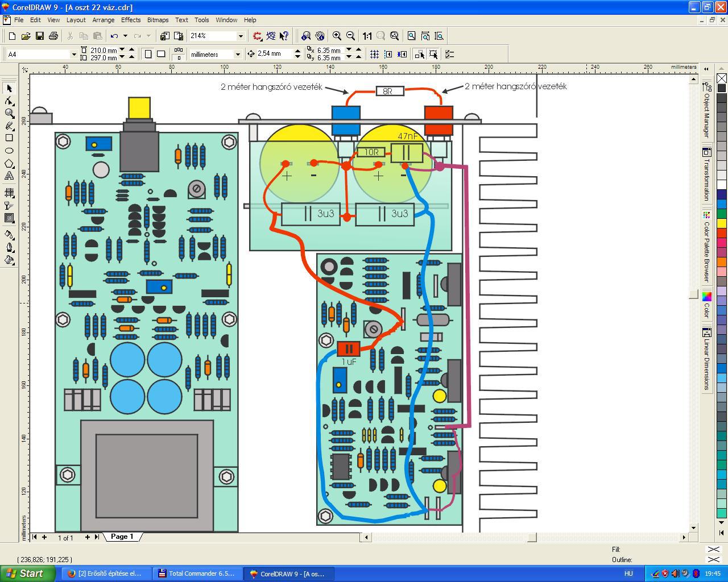Toggle Snap to Objects
The width and height of the screenshot is (728, 582).
402,54
